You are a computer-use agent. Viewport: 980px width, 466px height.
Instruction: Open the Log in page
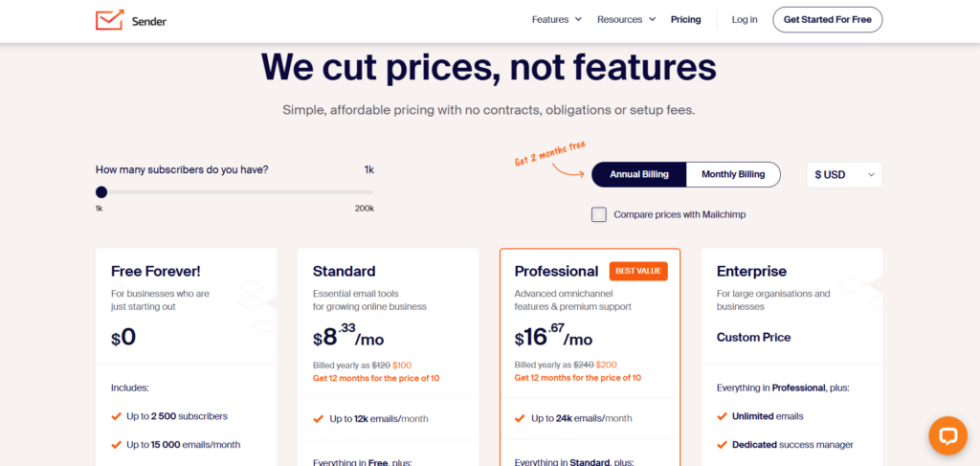(745, 19)
